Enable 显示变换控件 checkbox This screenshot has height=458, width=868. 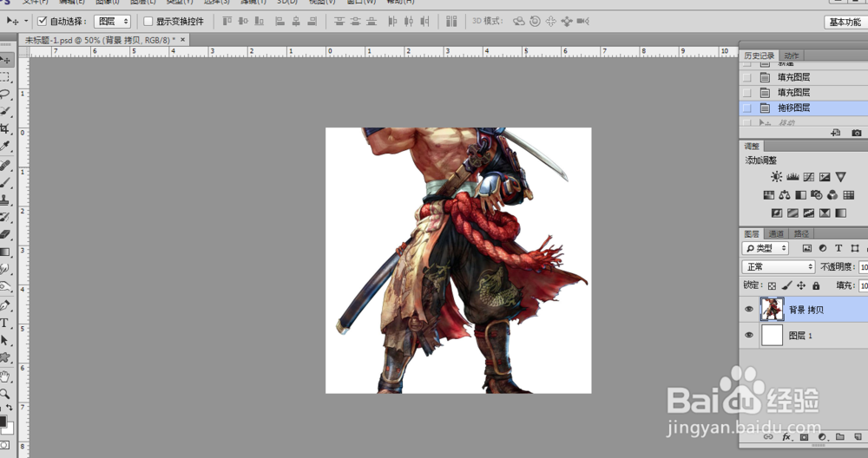point(148,21)
